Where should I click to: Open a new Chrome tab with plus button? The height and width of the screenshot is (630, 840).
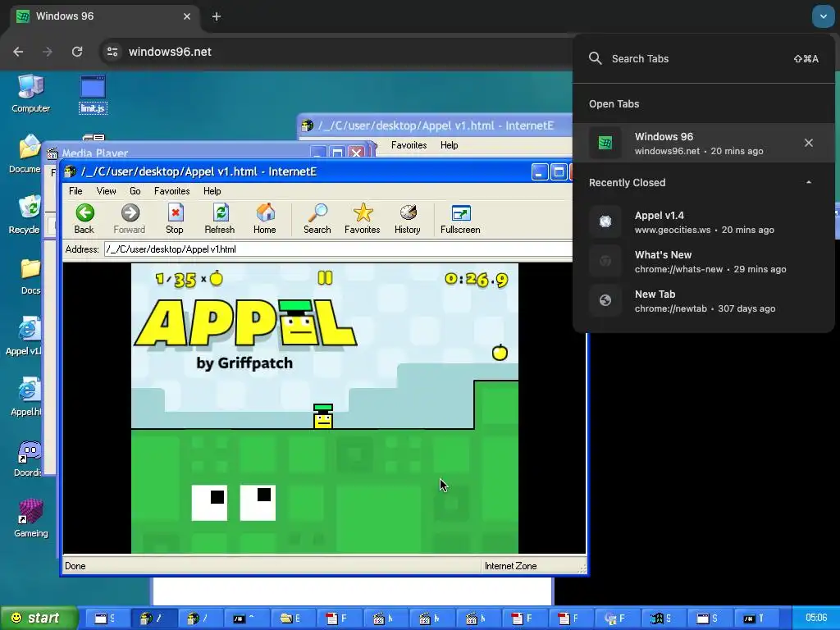pyautogui.click(x=217, y=16)
